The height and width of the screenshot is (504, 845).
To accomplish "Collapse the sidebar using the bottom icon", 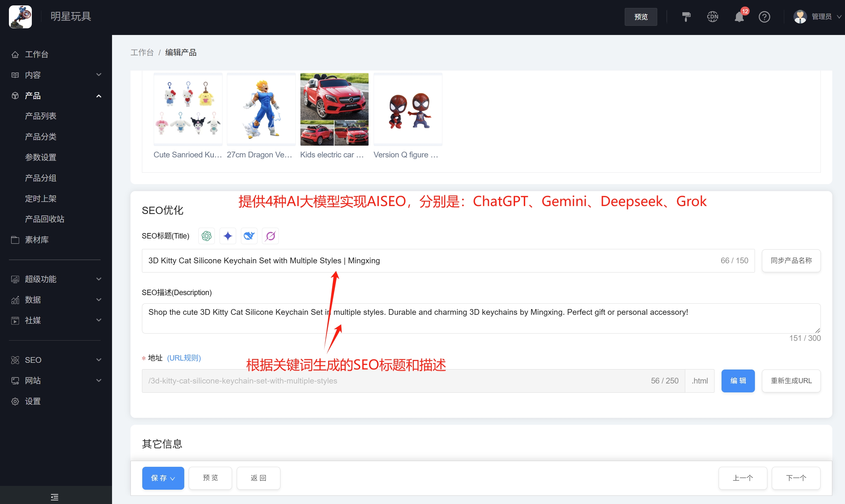I will 54,497.
